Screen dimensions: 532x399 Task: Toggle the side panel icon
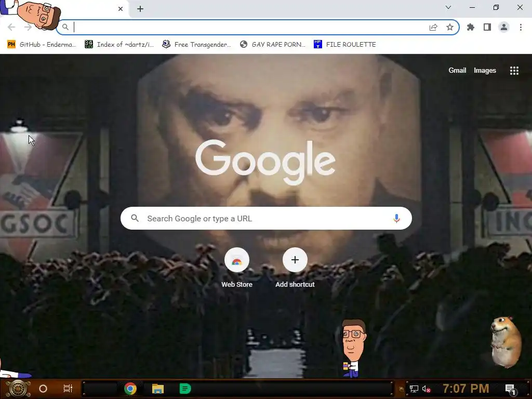click(x=487, y=27)
